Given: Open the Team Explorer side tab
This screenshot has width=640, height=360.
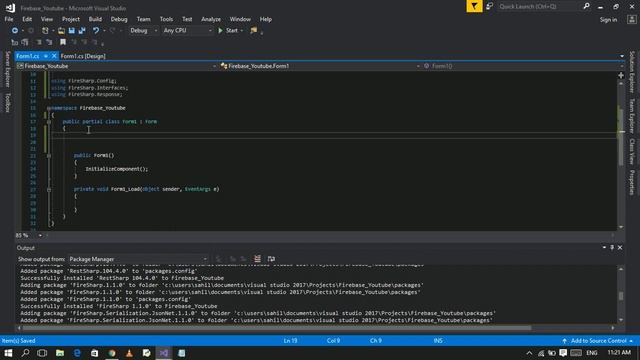Looking at the screenshot, I should (x=632, y=116).
